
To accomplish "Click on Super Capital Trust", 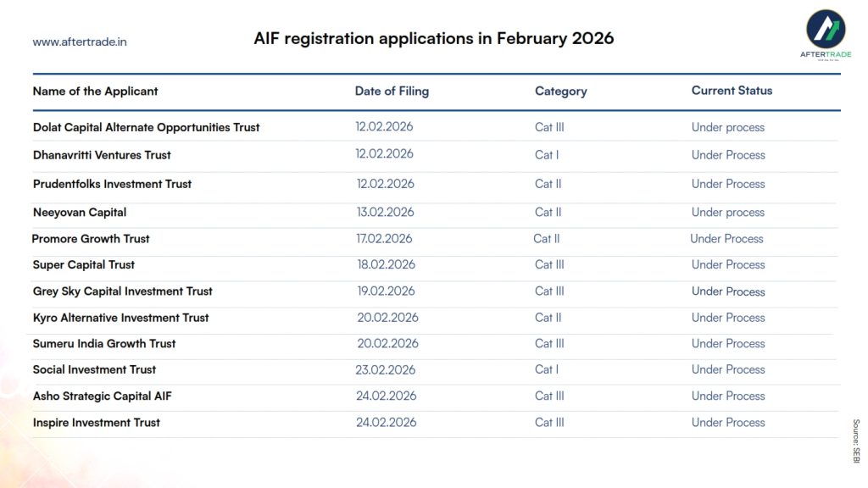I will [x=84, y=264].
